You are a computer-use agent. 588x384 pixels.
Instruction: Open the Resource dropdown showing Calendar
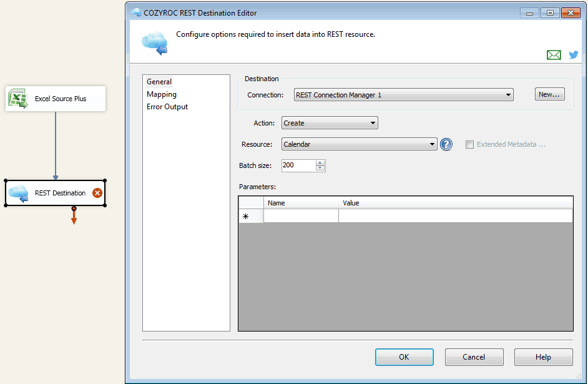[360, 144]
